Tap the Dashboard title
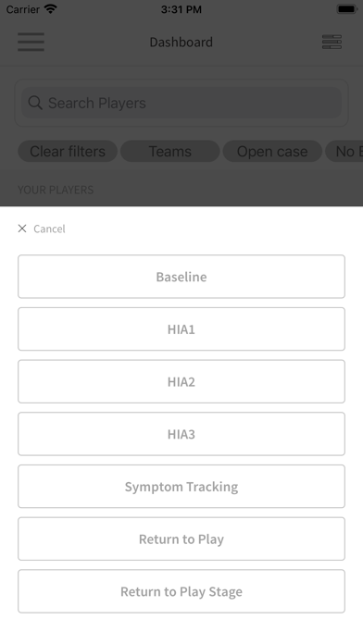This screenshot has height=644, width=363. 181,42
